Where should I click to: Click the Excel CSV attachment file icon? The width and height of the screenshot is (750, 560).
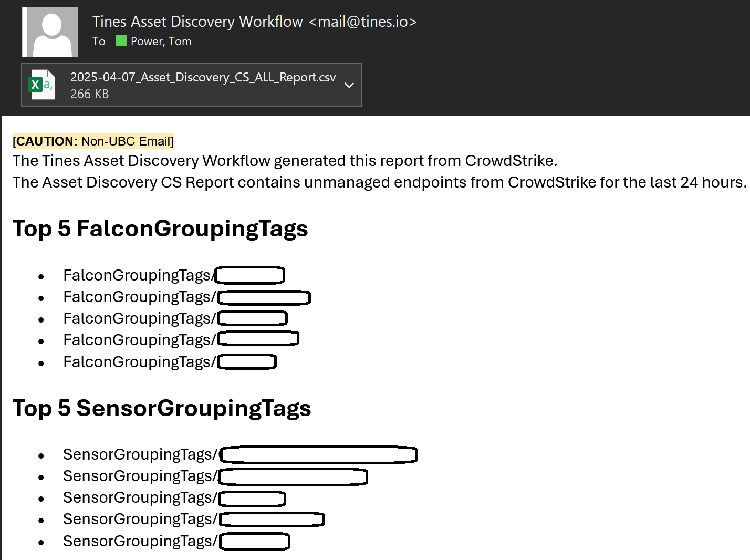pos(41,85)
